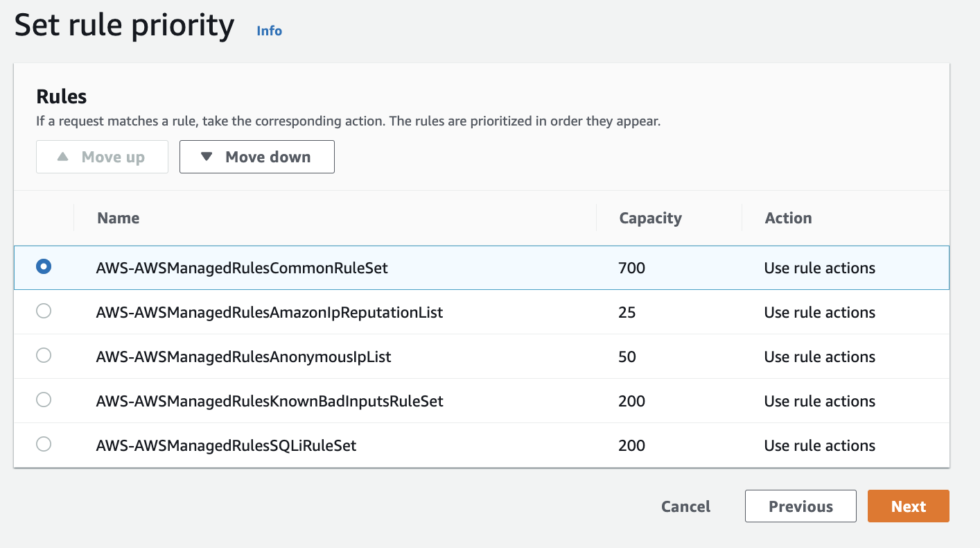Click the Capacity column header
The width and height of the screenshot is (980, 548).
click(650, 218)
